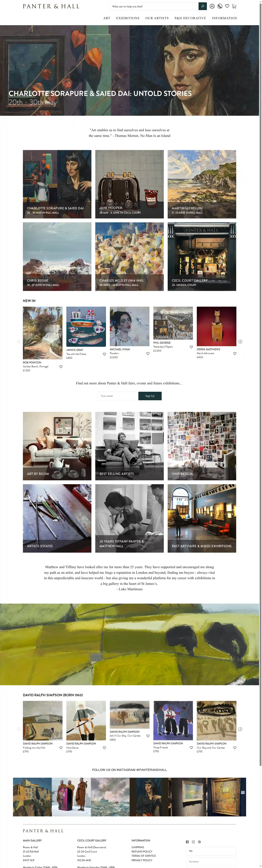Open the P&H Decorative menu

pyautogui.click(x=190, y=18)
